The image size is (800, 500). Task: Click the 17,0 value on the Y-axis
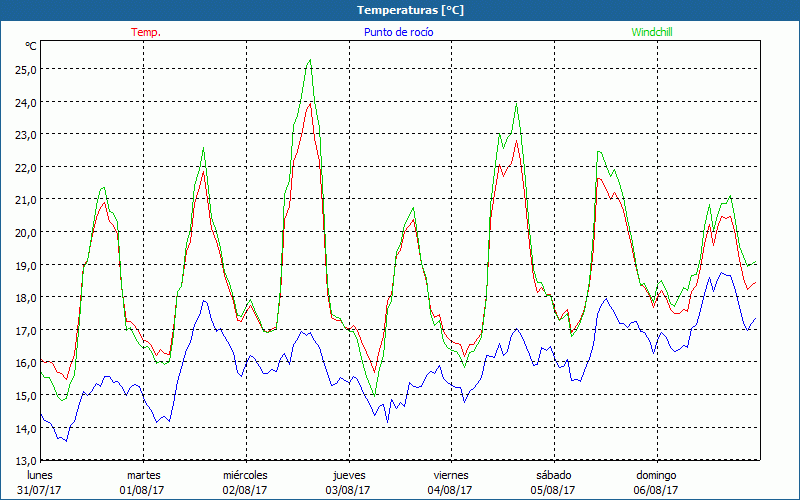pyautogui.click(x=26, y=330)
